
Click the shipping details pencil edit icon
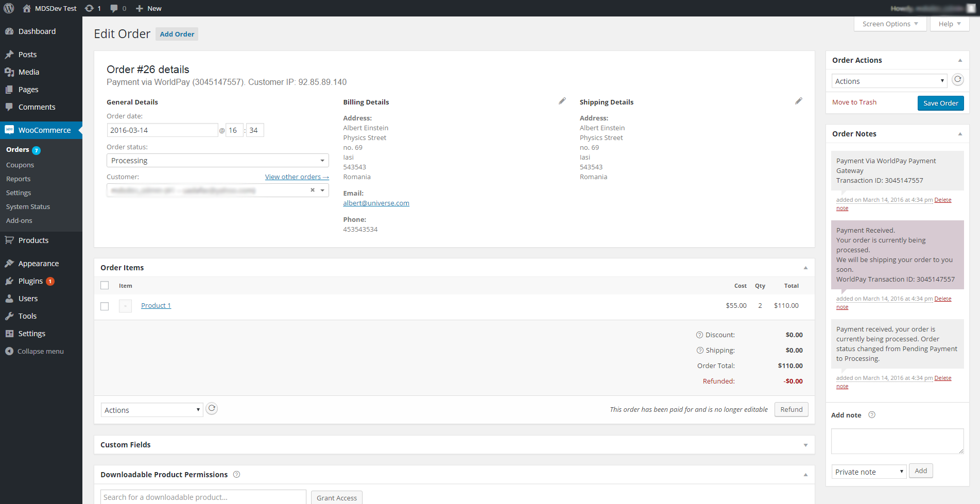click(x=798, y=101)
